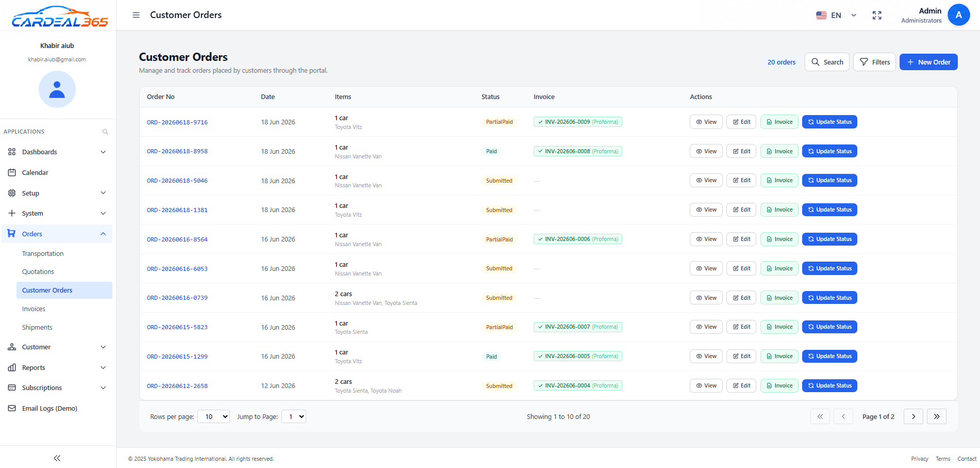The height and width of the screenshot is (468, 980).
Task: Click the Applications search magnifier icon
Action: tap(105, 132)
